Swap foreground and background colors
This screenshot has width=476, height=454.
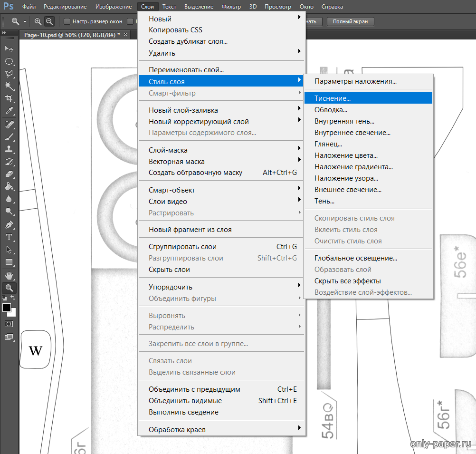click(13, 298)
